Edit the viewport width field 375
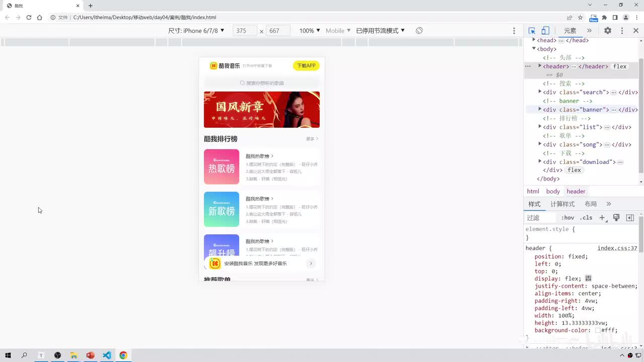Screen dimensions: 644x362 245,31
